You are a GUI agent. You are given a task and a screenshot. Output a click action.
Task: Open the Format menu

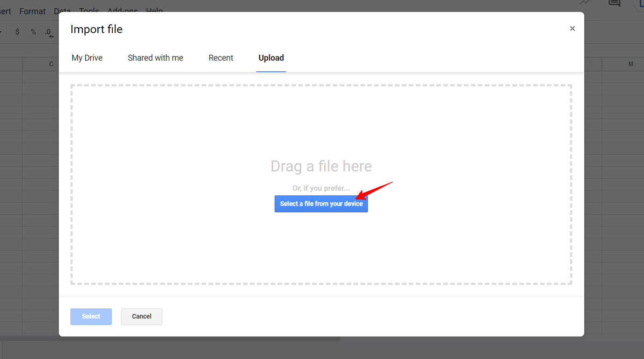[32, 11]
